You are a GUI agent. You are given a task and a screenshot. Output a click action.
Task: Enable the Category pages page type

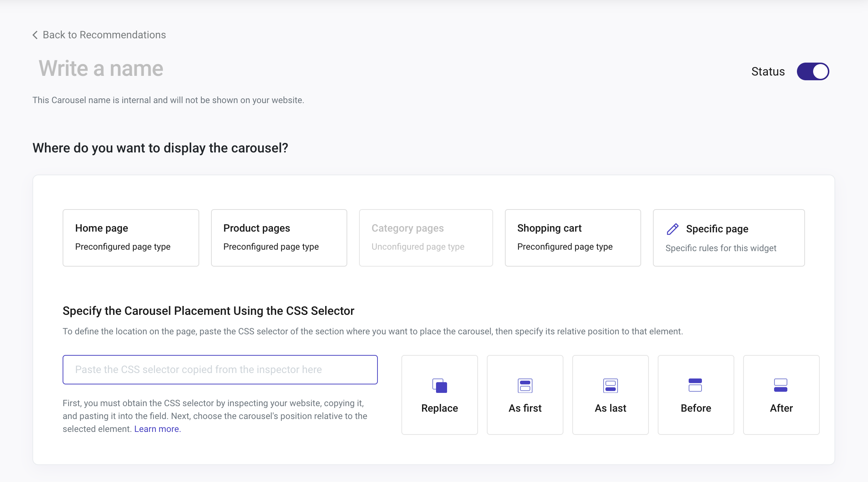426,238
